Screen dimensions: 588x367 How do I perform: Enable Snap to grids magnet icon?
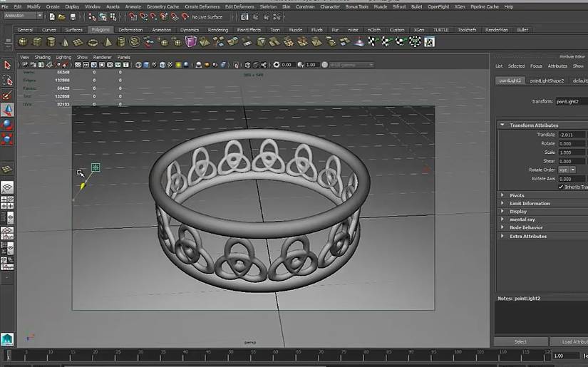coord(133,17)
